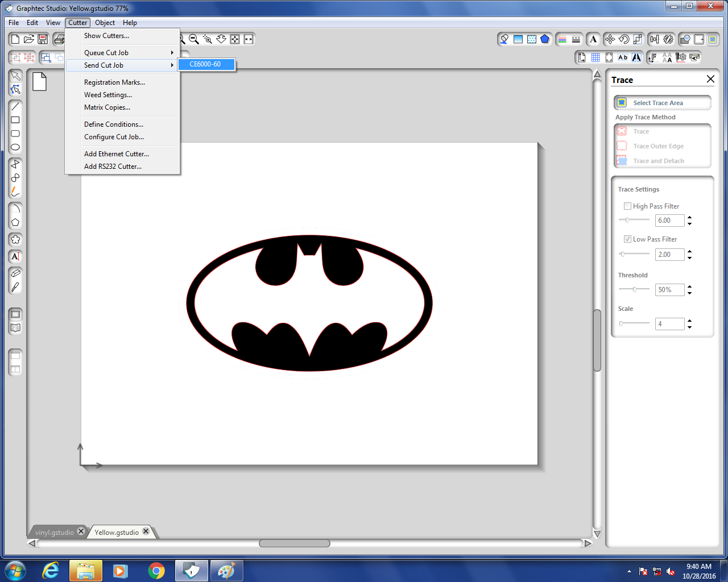
Task: Select the Text tool in left toolbar
Action: 15,256
